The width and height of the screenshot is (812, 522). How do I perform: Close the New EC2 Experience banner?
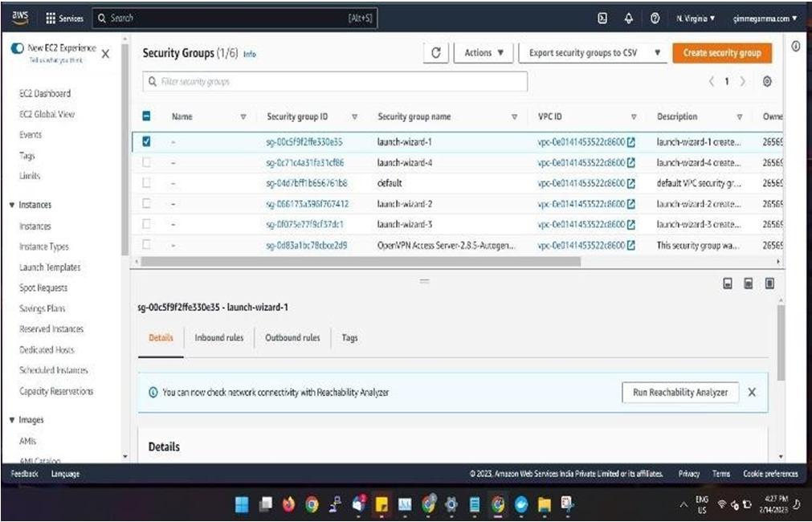click(x=105, y=53)
